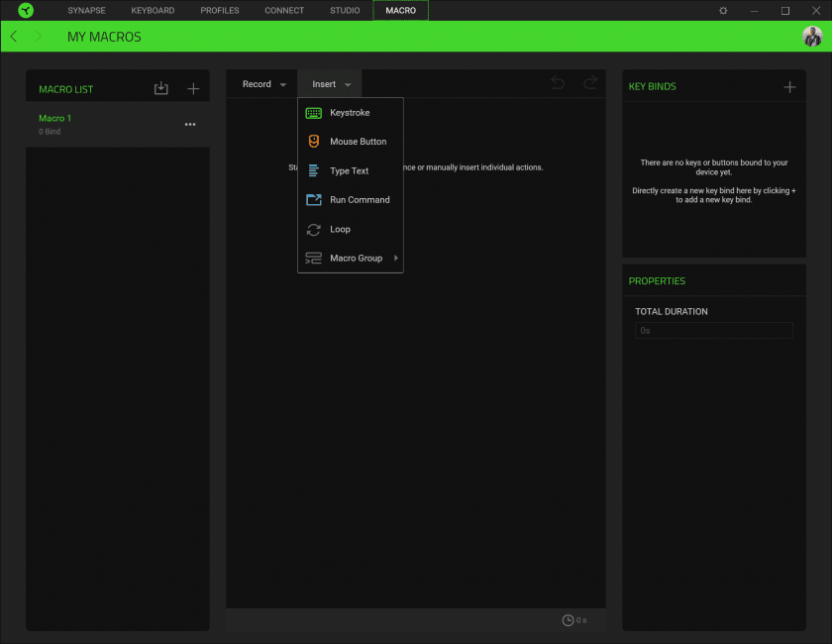Open the Macro 1 more options menu

pyautogui.click(x=190, y=124)
